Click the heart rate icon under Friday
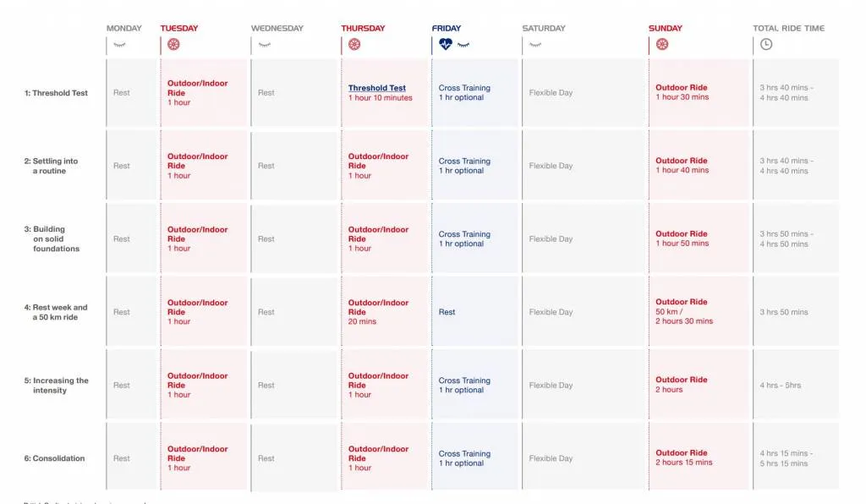 445,44
